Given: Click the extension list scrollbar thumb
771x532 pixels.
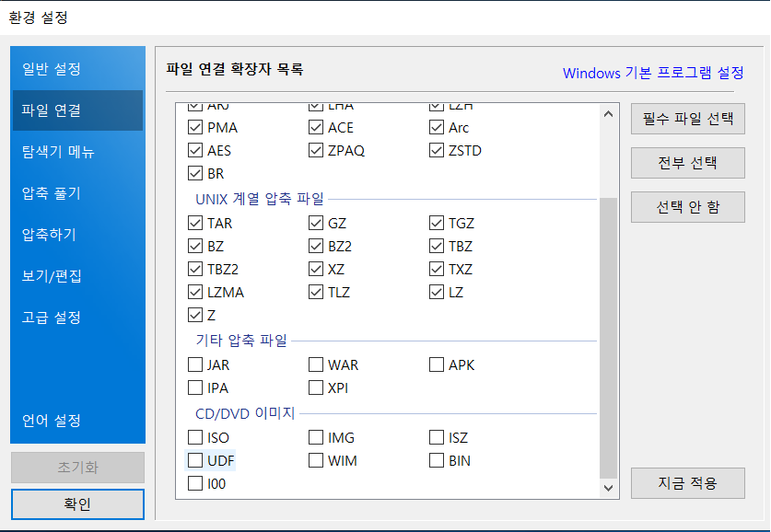Looking at the screenshot, I should click(x=608, y=338).
